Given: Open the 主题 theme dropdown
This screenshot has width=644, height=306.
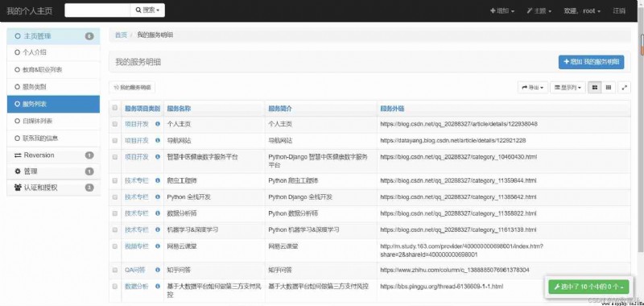Looking at the screenshot, I should 539,11.
